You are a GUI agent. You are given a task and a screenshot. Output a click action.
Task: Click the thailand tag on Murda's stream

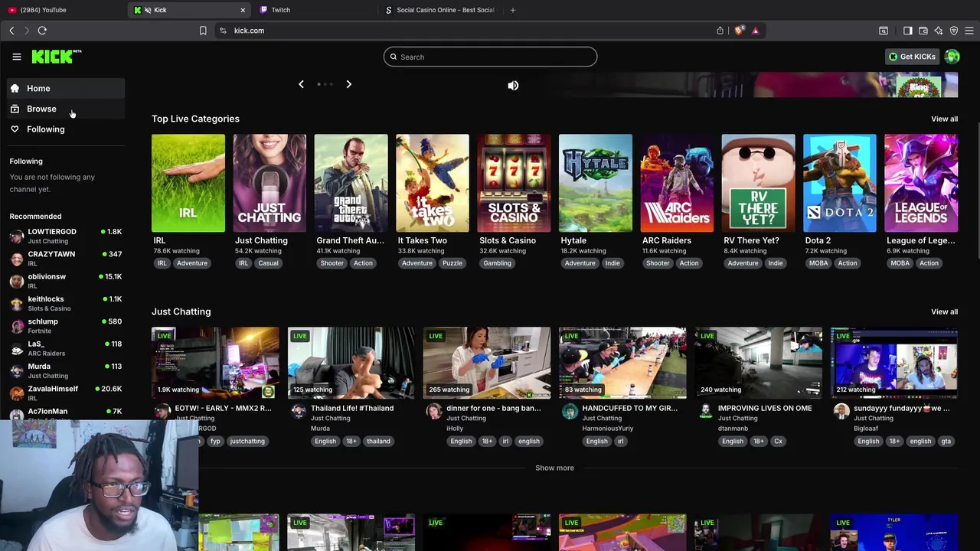[378, 442]
